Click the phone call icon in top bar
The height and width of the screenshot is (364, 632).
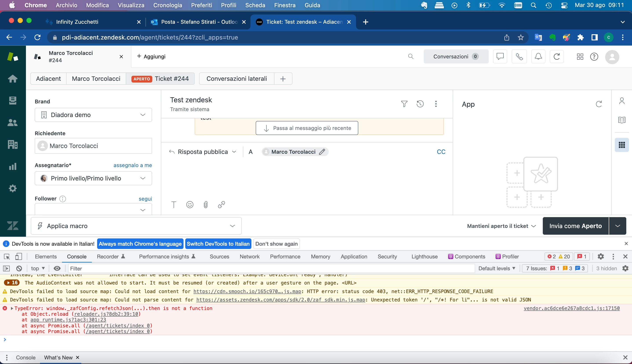tap(519, 57)
